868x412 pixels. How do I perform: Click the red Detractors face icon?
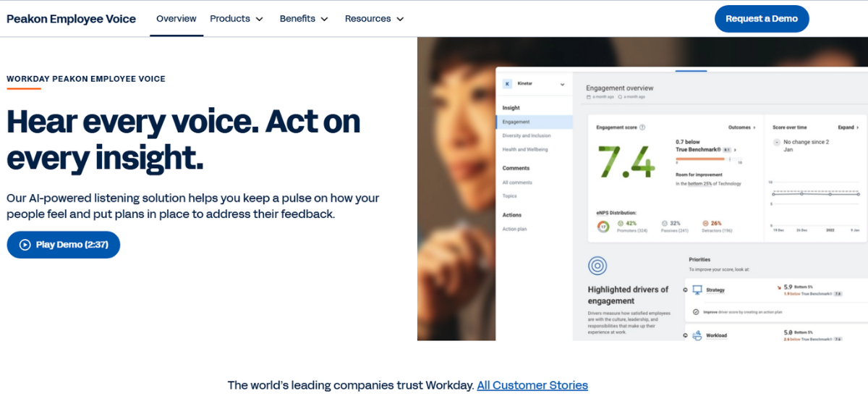point(705,224)
